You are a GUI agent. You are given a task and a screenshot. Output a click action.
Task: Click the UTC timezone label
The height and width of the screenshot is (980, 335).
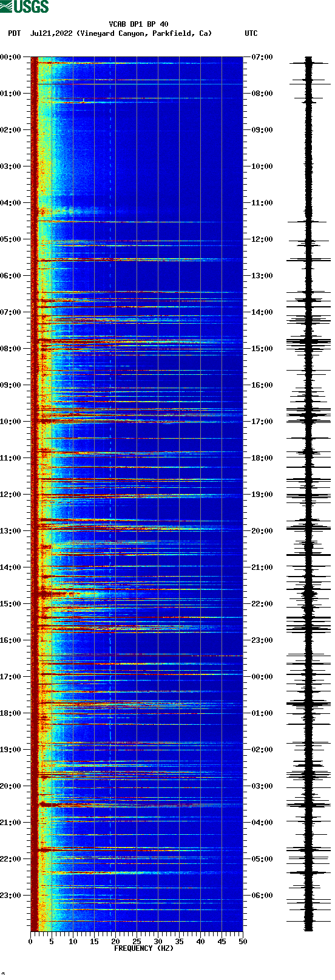coord(251,33)
